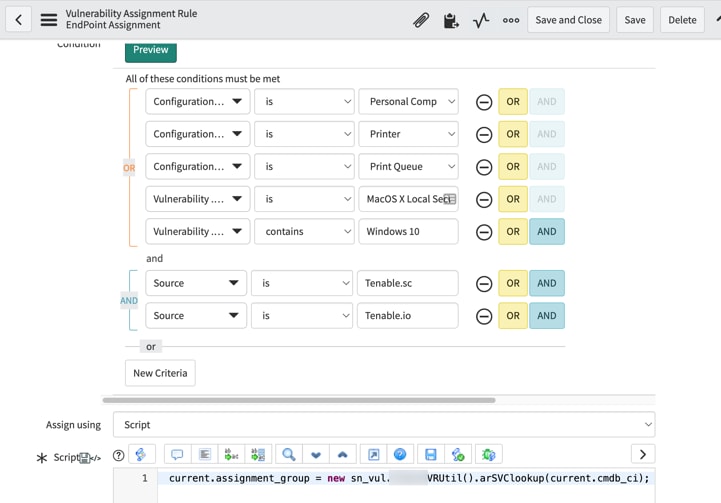
Task: Open the Source field dropdown for Tenable.sc
Action: [x=196, y=283]
